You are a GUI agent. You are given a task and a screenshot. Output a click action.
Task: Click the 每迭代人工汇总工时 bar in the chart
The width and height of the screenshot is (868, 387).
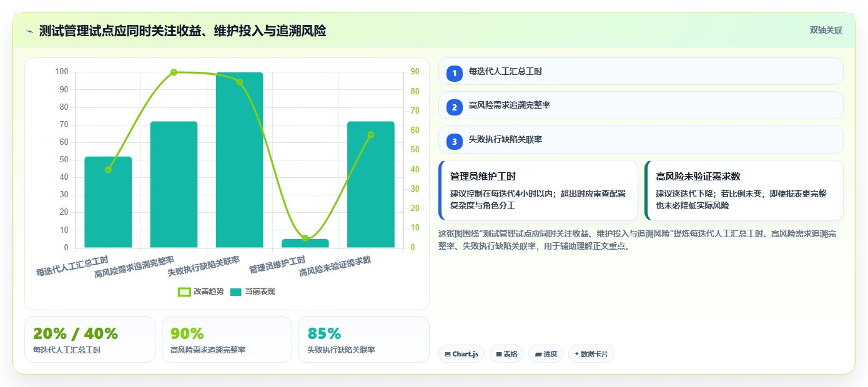coord(108,202)
